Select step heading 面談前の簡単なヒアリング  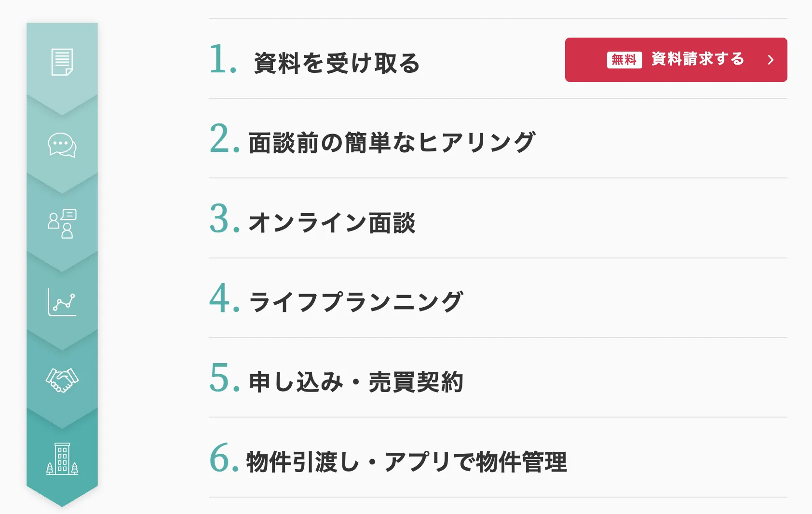point(392,143)
